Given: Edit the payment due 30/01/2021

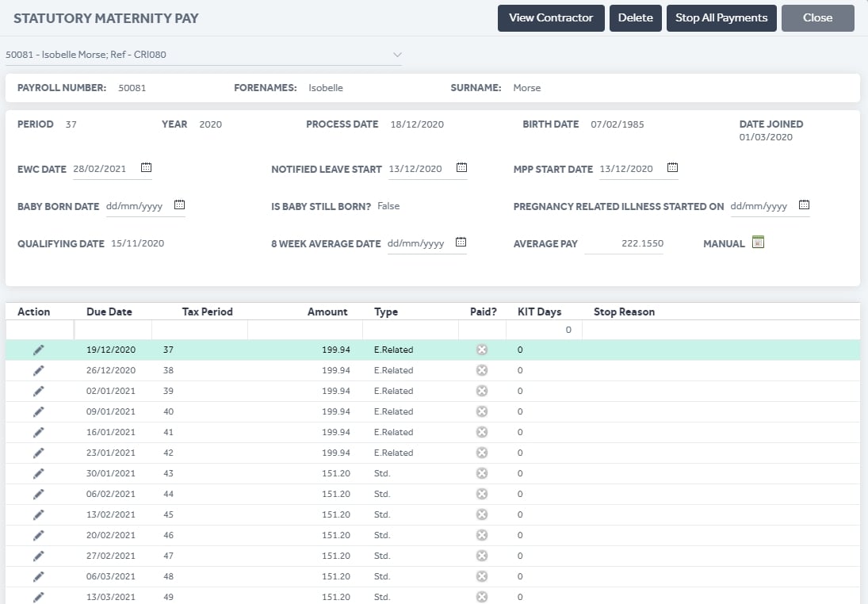Looking at the screenshot, I should [38, 473].
